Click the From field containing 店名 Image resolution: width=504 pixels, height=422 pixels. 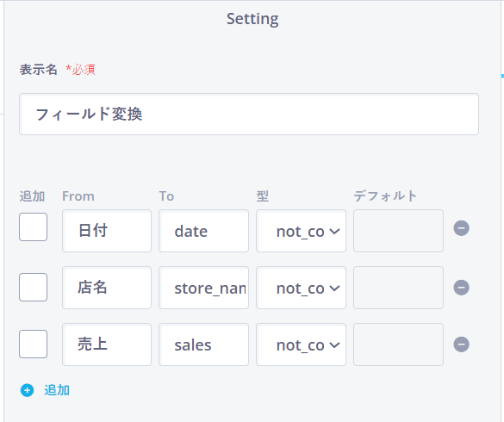[107, 288]
